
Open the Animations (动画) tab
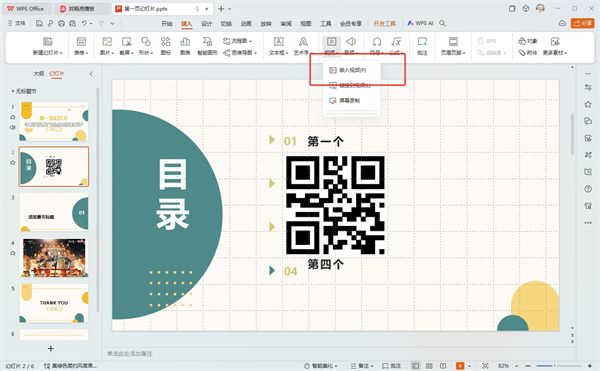(246, 24)
